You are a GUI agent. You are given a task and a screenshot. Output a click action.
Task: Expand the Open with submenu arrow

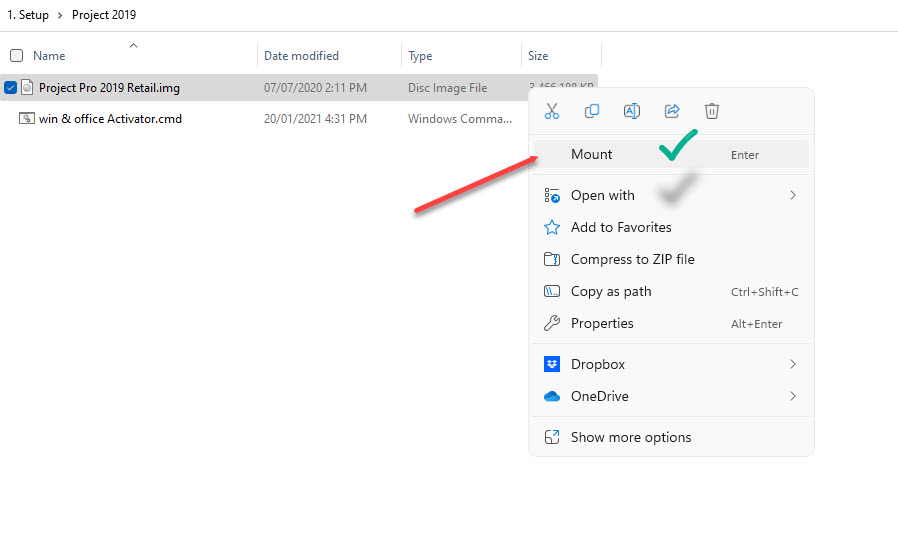click(x=793, y=195)
